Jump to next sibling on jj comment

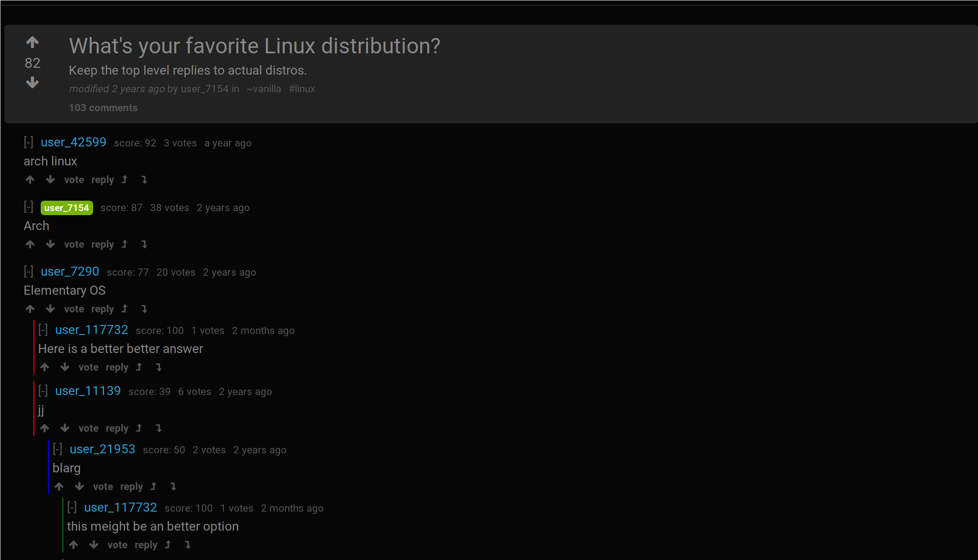[159, 428]
